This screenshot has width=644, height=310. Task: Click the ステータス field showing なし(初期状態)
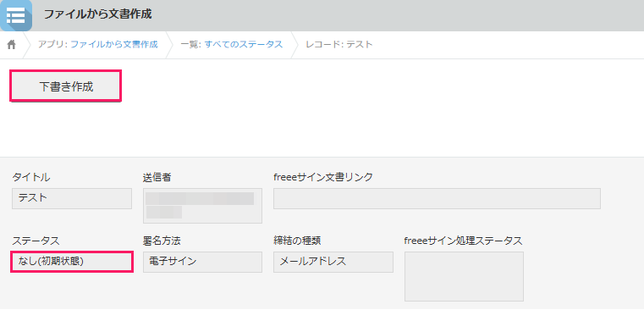click(x=72, y=262)
